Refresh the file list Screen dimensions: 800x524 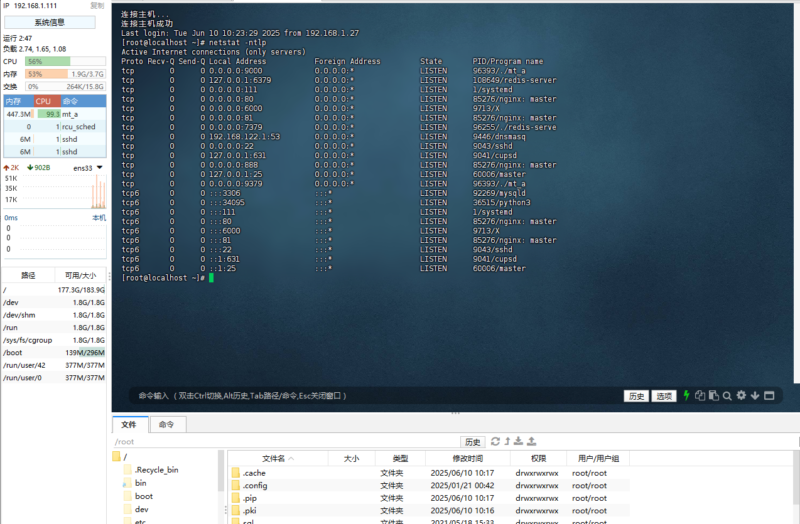493,441
